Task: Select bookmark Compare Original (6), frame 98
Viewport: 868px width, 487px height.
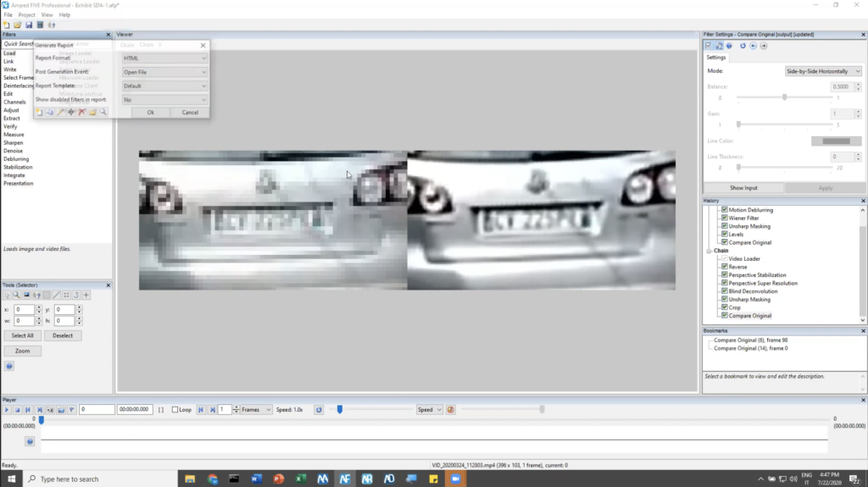Action: (x=751, y=340)
